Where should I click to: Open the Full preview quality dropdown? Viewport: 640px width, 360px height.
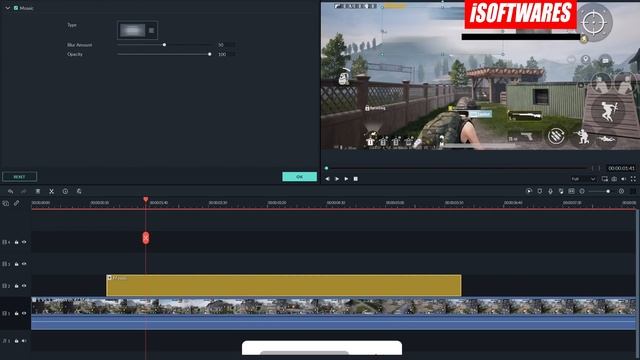pyautogui.click(x=584, y=179)
